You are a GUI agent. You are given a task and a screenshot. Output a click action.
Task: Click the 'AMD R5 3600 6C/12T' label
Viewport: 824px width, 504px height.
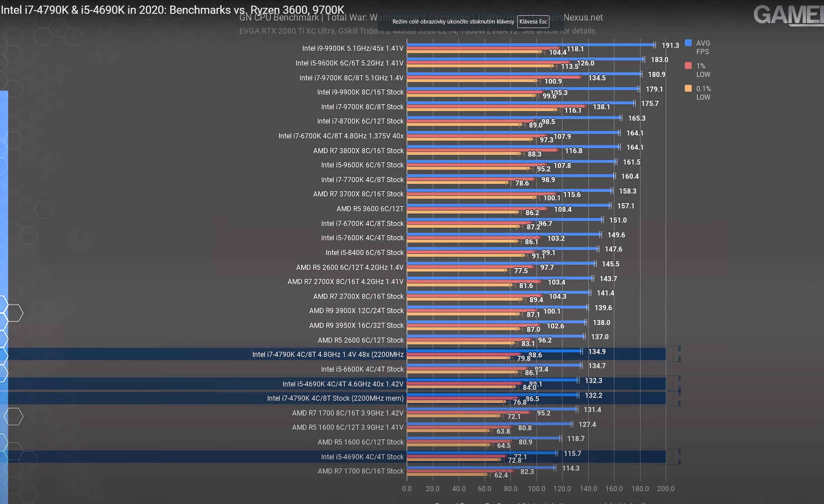click(370, 209)
